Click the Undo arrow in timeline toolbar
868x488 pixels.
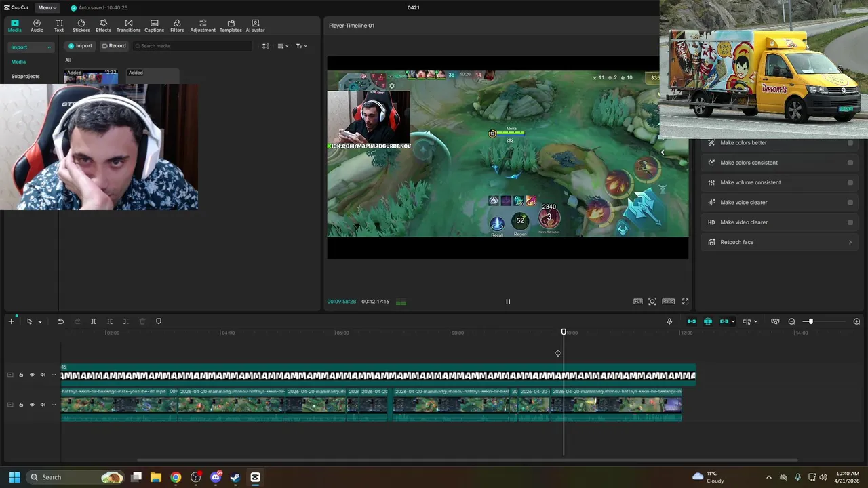click(60, 321)
